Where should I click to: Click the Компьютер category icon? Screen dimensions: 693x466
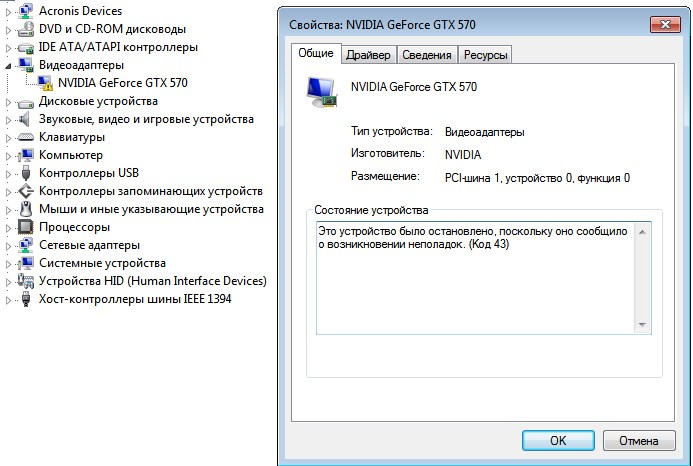[26, 155]
